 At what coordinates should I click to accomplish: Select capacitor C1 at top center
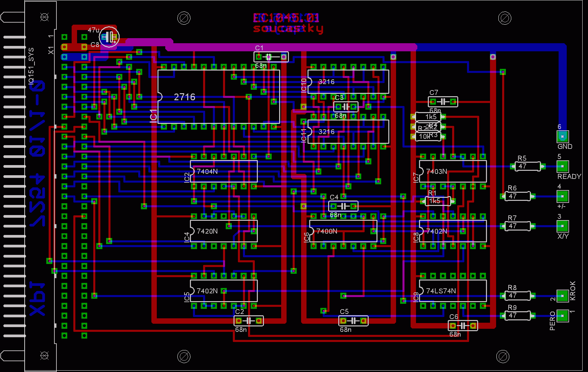click(271, 57)
